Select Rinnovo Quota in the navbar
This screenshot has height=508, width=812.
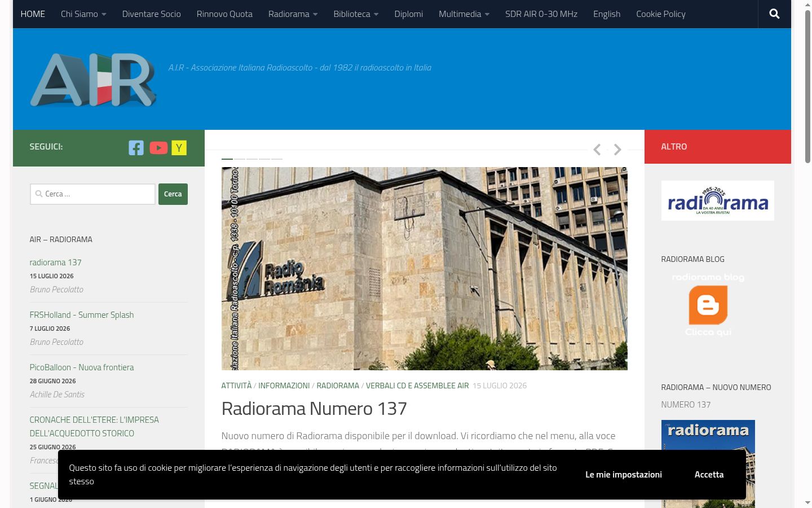point(224,14)
